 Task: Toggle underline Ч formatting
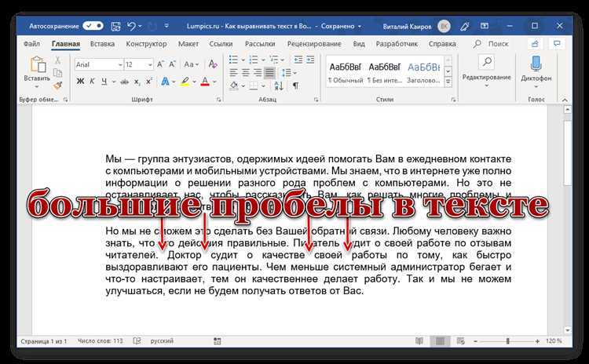(104, 81)
